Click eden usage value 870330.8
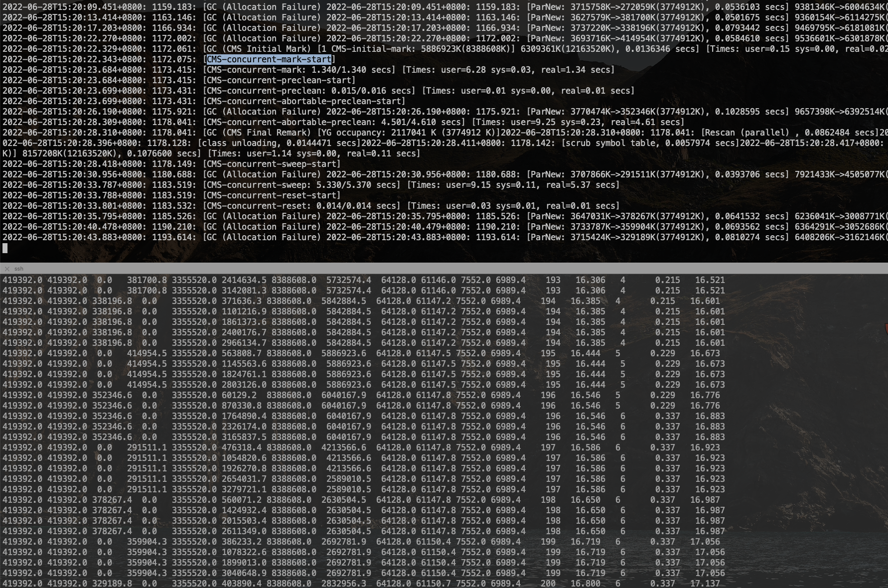888x588 pixels. 242,406
